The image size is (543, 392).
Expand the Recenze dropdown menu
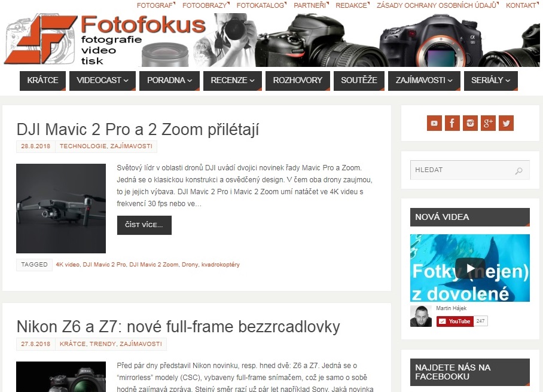(233, 81)
